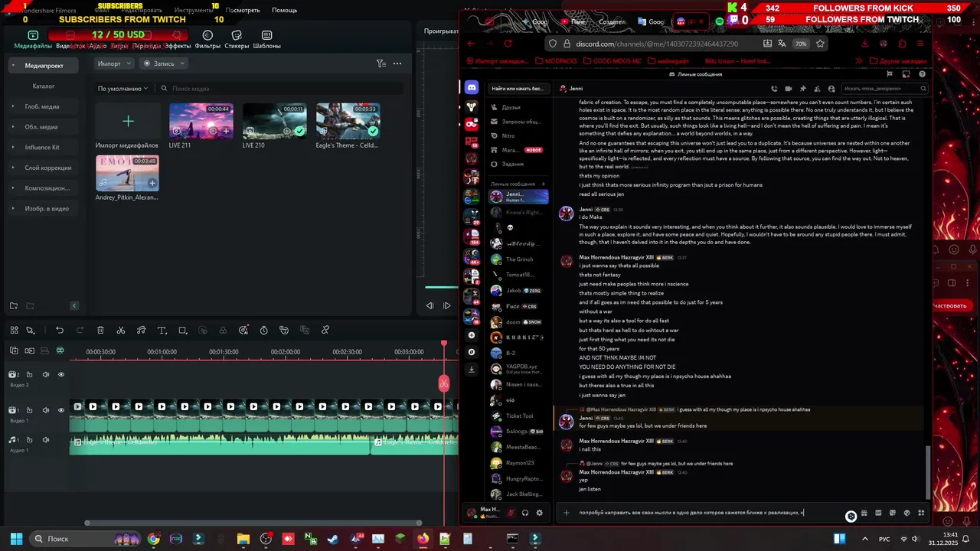Click the audio detach music icon in toolbar
980x551 pixels.
142,330
